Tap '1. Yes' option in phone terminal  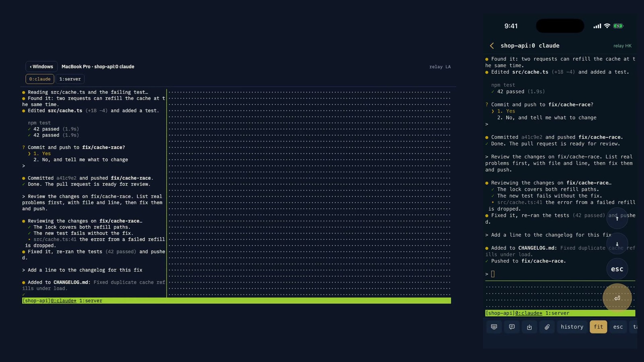506,111
